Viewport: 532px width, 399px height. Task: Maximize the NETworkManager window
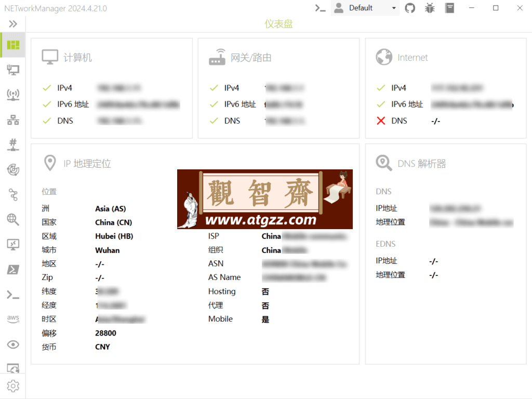[496, 8]
